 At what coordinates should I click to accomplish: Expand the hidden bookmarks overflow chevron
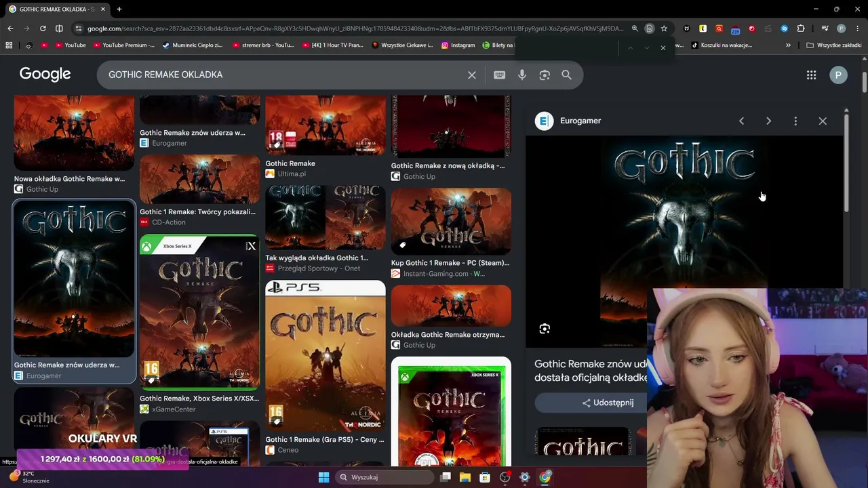(x=788, y=45)
